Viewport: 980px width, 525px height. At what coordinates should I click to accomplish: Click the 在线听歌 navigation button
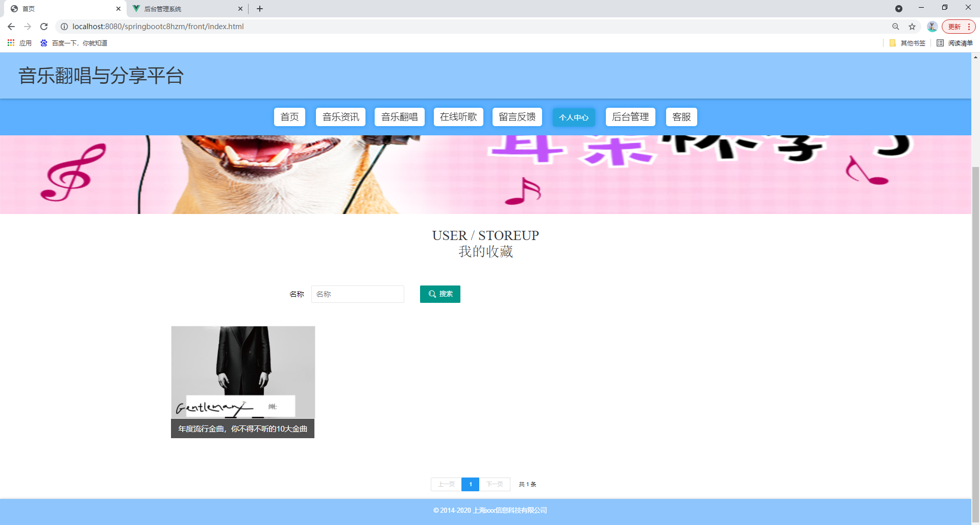click(458, 117)
